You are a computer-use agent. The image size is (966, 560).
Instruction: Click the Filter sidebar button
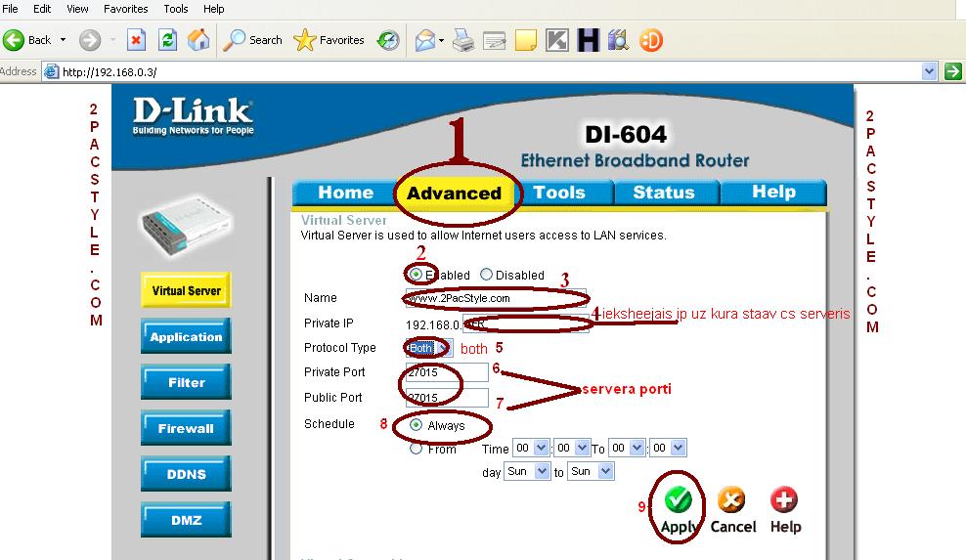(x=186, y=382)
